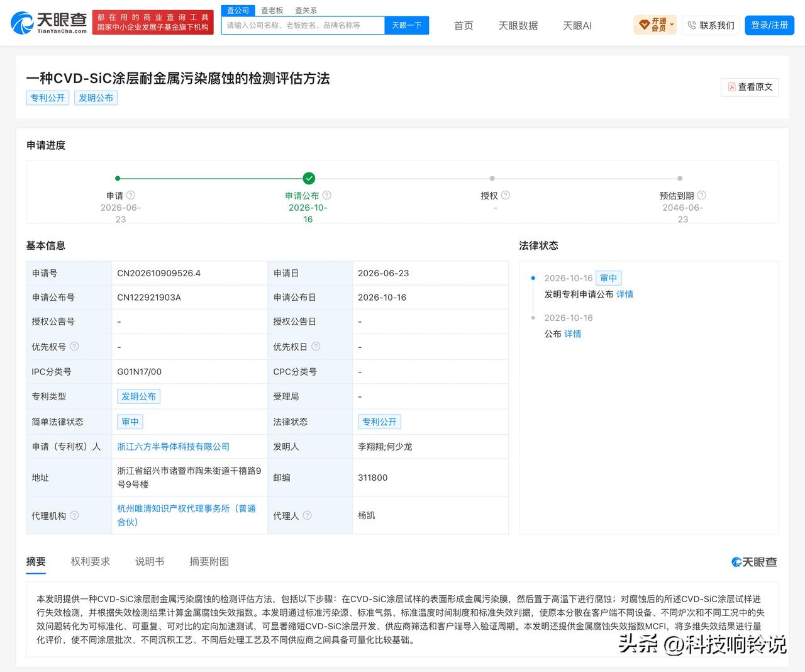Click the diamond VIP membership icon
The image size is (805, 672).
coord(644,25)
